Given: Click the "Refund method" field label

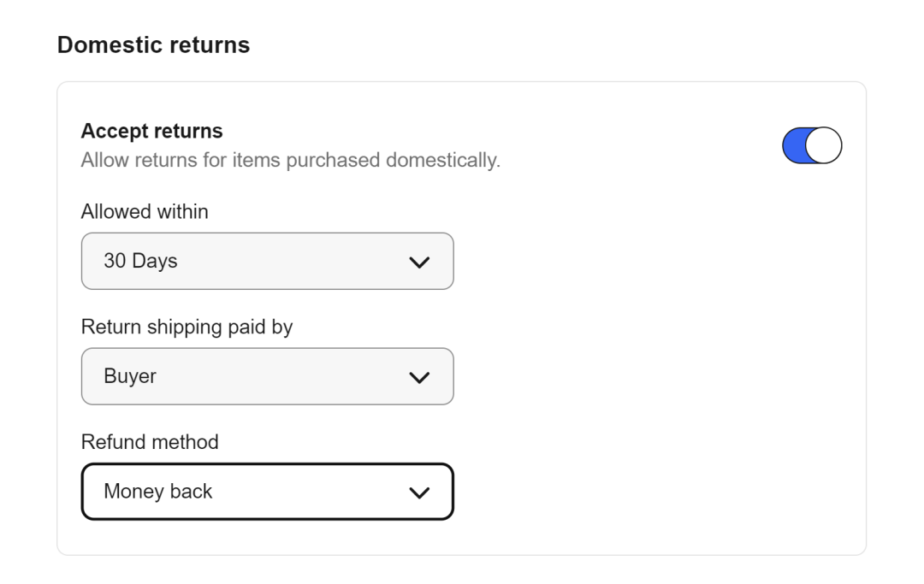Looking at the screenshot, I should click(x=150, y=442).
